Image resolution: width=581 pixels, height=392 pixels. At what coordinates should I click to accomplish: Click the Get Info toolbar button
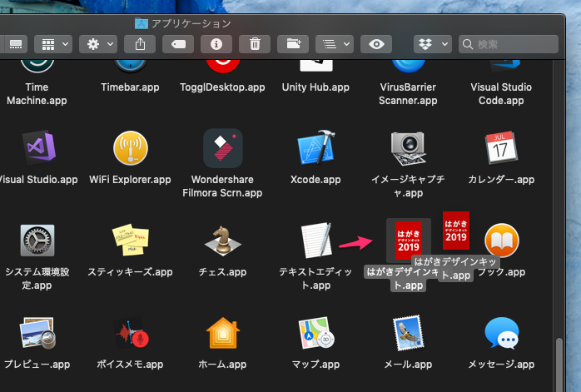pos(216,44)
